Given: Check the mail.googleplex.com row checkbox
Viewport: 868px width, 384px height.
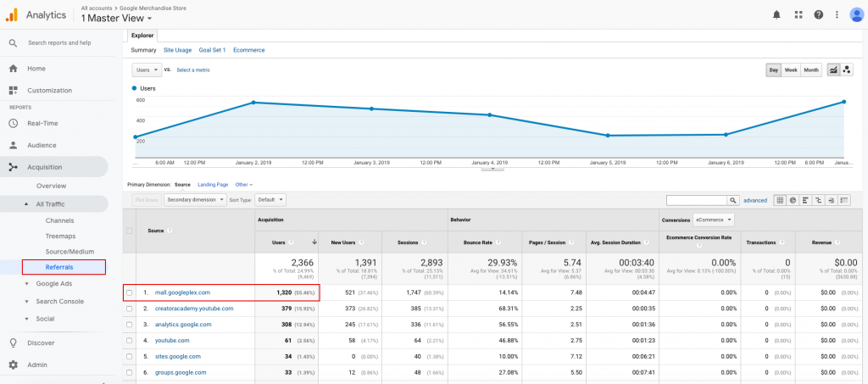Looking at the screenshot, I should coord(130,292).
